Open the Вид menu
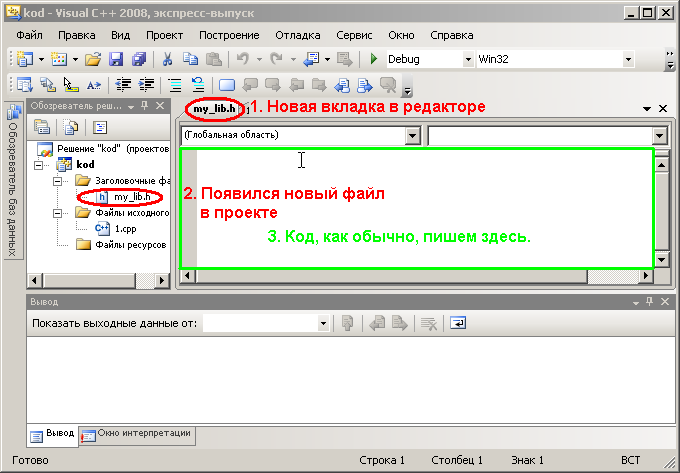Viewport: 680px width, 473px height. coord(120,35)
